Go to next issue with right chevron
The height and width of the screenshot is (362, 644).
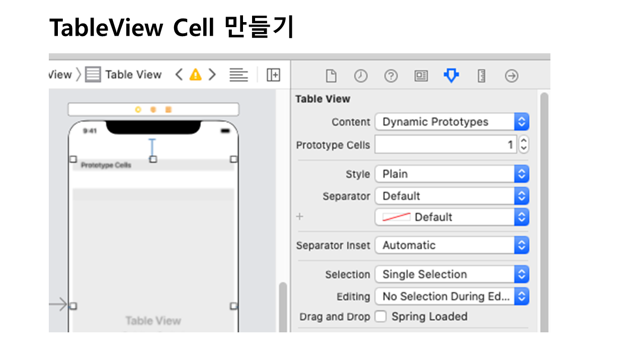click(x=212, y=75)
